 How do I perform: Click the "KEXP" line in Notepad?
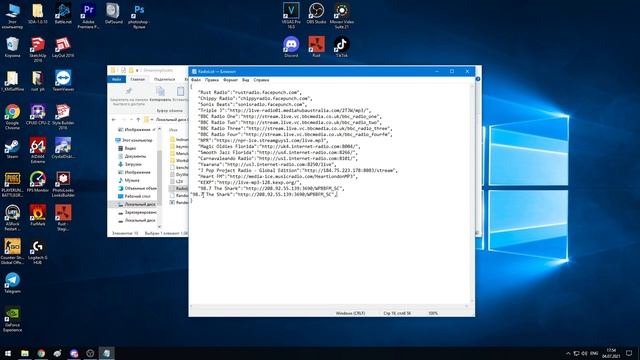(x=249, y=182)
